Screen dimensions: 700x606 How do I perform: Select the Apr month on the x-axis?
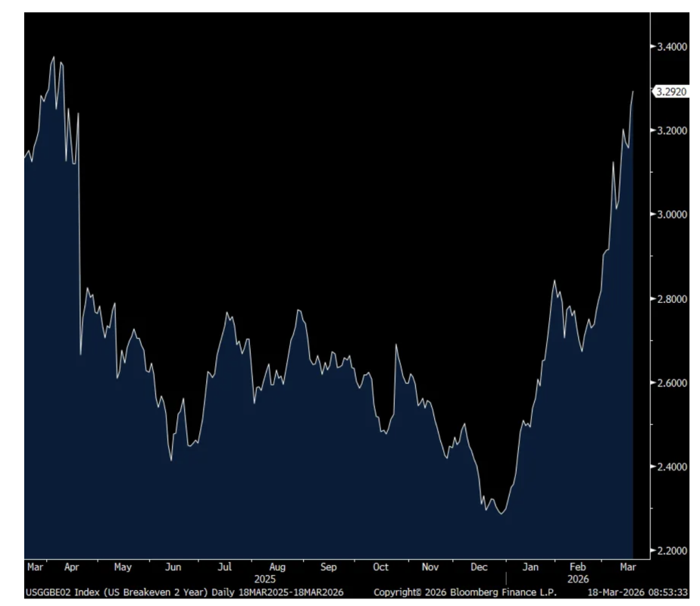point(71,567)
